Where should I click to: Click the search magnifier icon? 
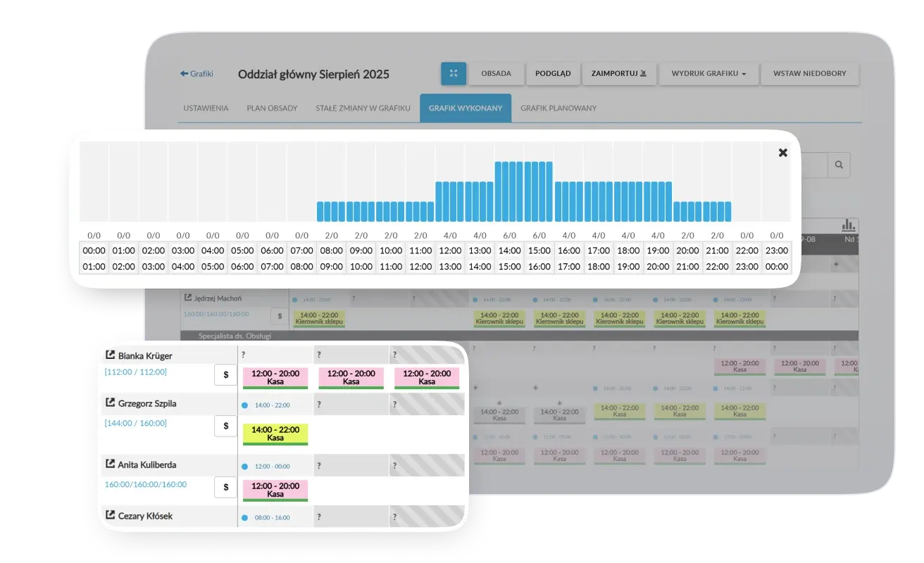pos(838,165)
